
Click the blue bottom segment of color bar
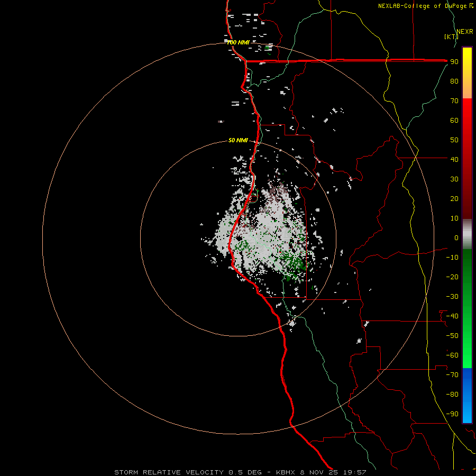click(467, 396)
